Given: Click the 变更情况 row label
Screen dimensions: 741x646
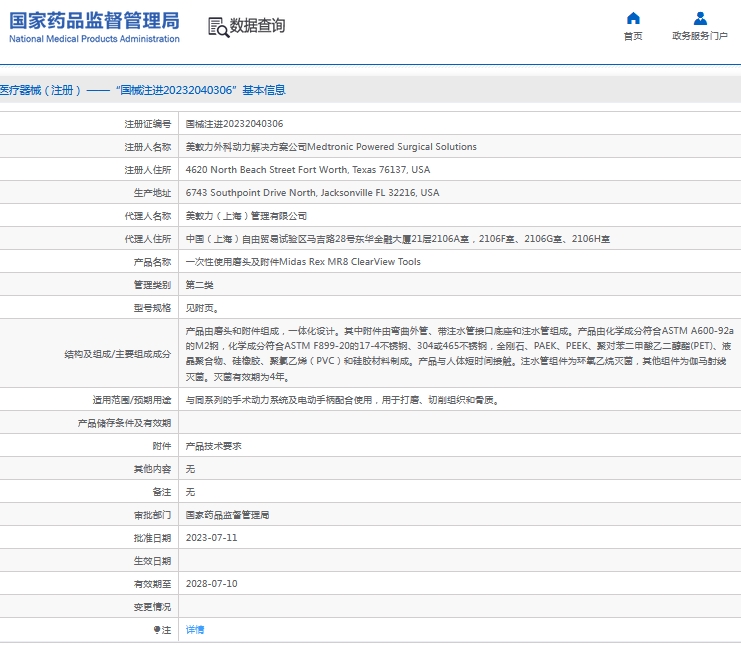Looking at the screenshot, I should [152, 607].
